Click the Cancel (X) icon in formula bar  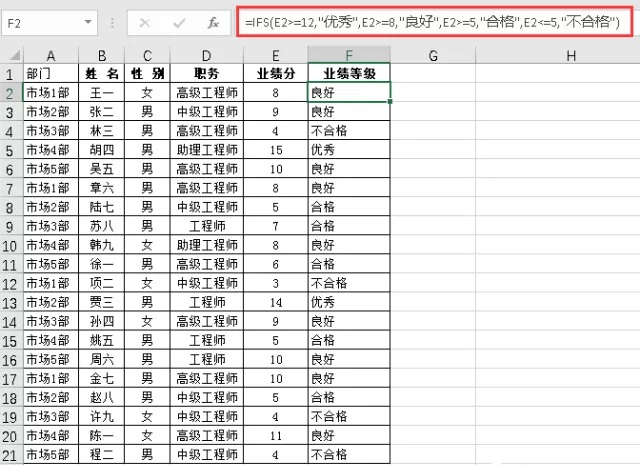click(x=146, y=22)
